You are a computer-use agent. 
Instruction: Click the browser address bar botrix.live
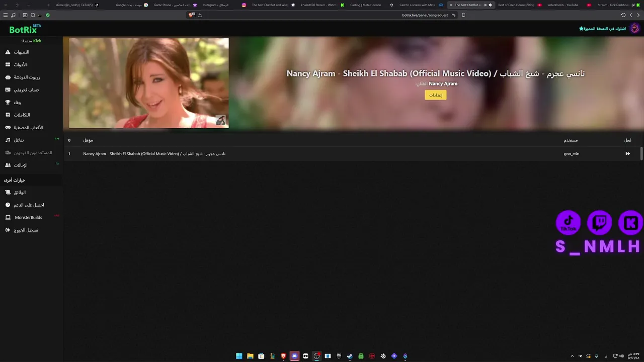(425, 15)
